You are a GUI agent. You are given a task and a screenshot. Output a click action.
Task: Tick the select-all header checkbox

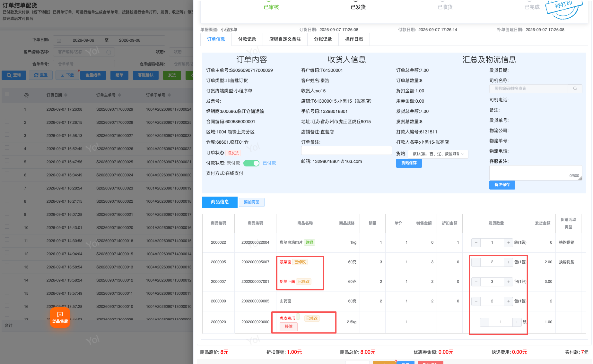point(7,94)
